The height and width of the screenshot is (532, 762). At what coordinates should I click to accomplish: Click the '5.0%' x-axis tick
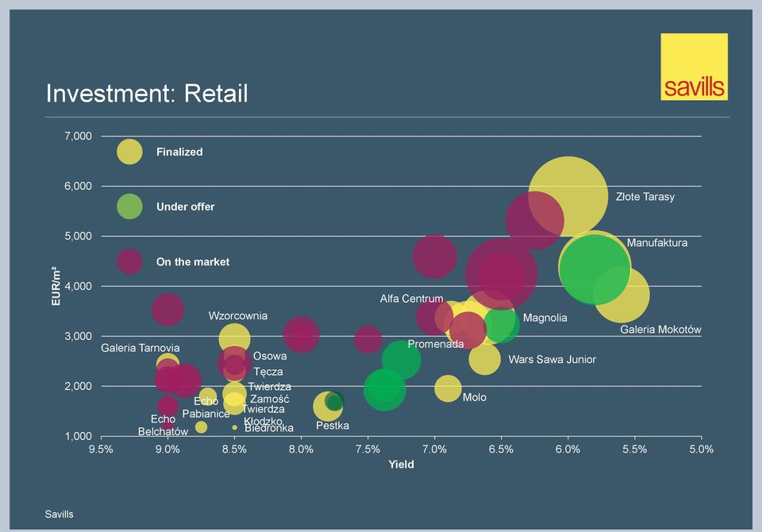[701, 449]
